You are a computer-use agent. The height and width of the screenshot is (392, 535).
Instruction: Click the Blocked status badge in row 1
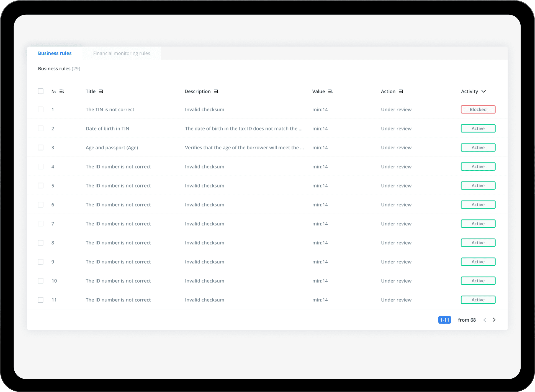click(478, 109)
